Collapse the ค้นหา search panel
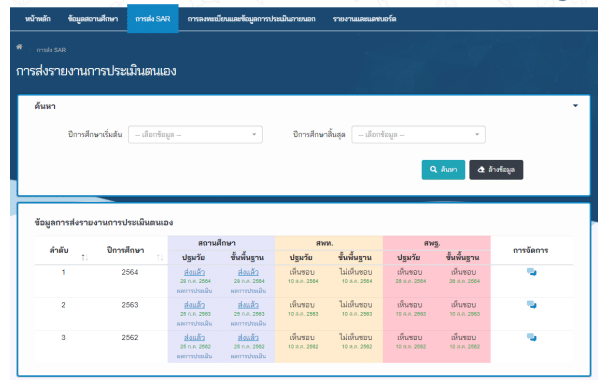The height and width of the screenshot is (384, 604). coord(575,106)
